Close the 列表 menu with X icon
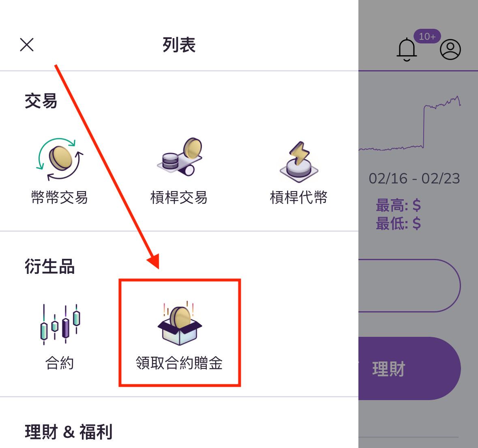 [27, 45]
